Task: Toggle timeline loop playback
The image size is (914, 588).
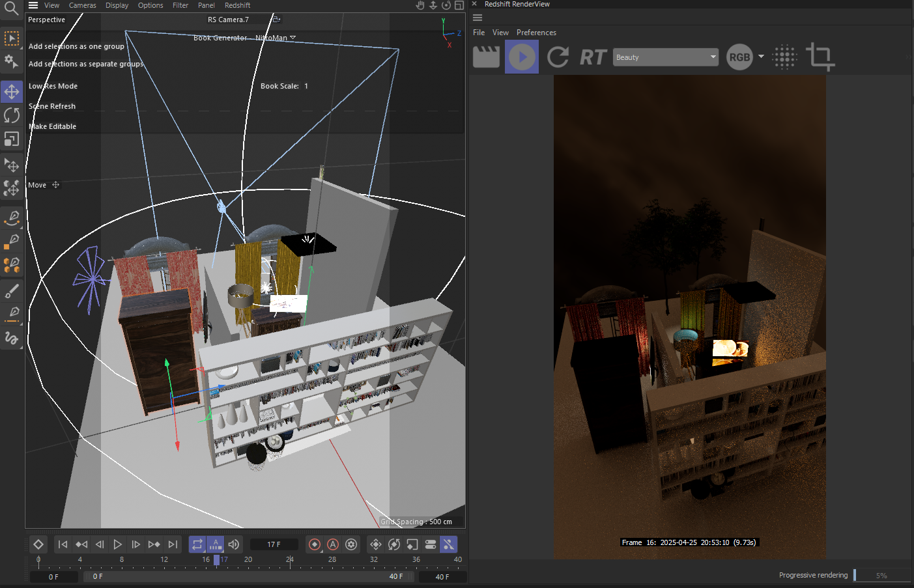Action: coord(197,544)
